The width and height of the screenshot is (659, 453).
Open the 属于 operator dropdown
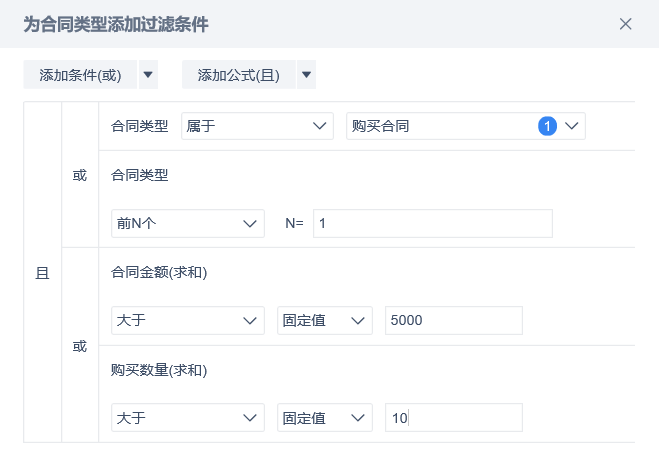coord(257,126)
